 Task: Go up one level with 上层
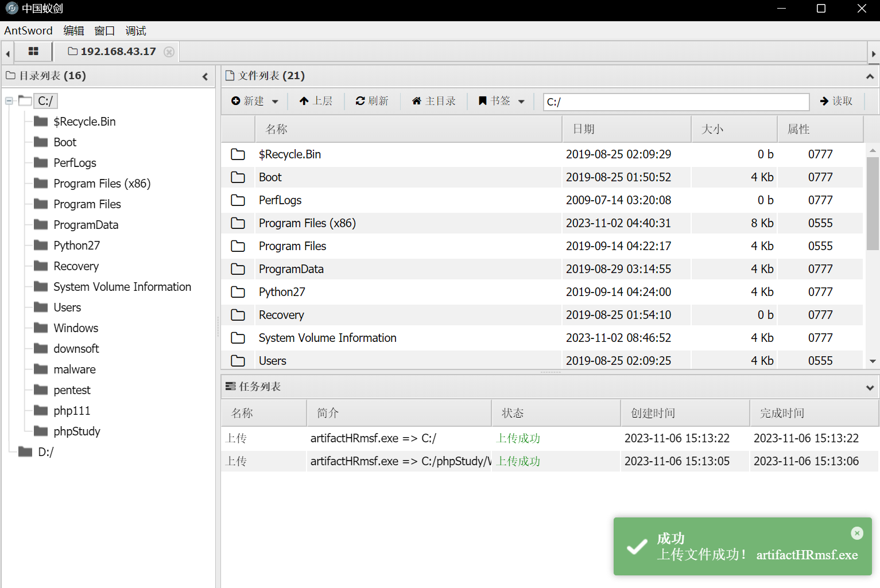point(316,101)
